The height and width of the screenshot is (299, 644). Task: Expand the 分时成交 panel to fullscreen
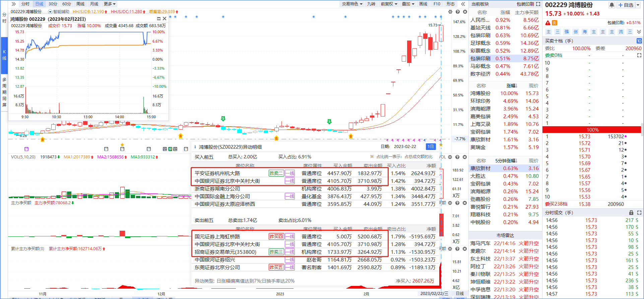click(639, 213)
